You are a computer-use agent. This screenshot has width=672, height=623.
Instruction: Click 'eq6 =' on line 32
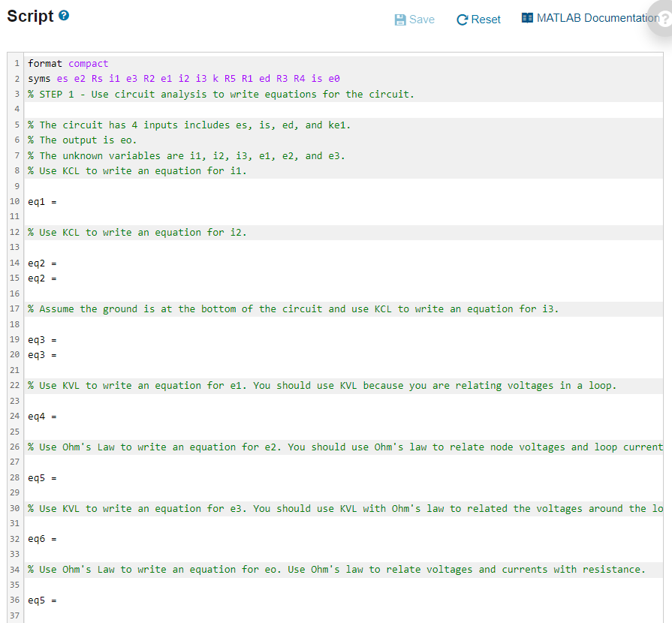pos(42,539)
